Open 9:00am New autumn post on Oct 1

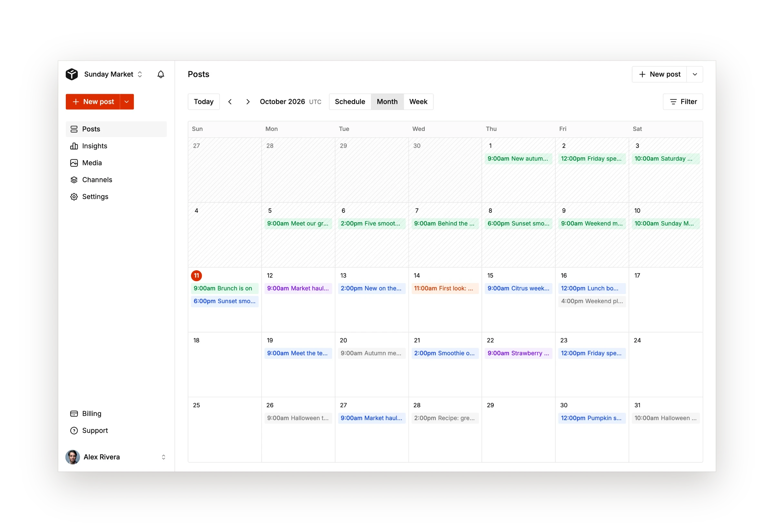518,159
